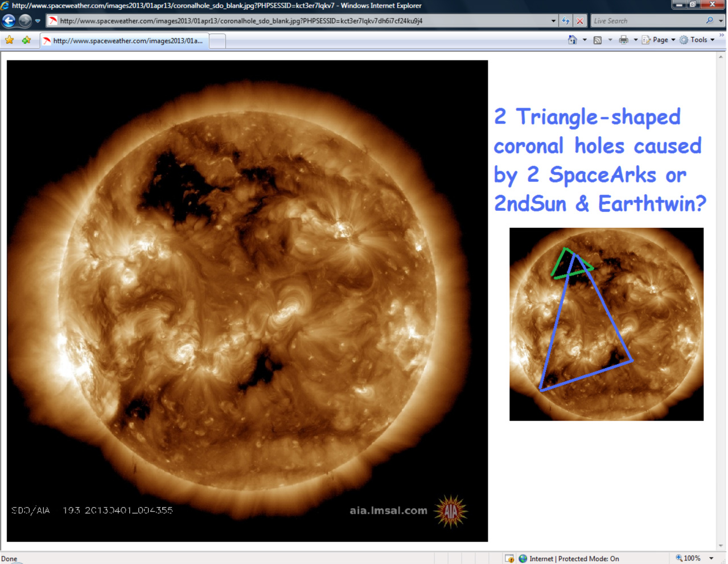Expand the Home button dropdown arrow
Viewport: 728px width, 564px height.
pyautogui.click(x=585, y=40)
